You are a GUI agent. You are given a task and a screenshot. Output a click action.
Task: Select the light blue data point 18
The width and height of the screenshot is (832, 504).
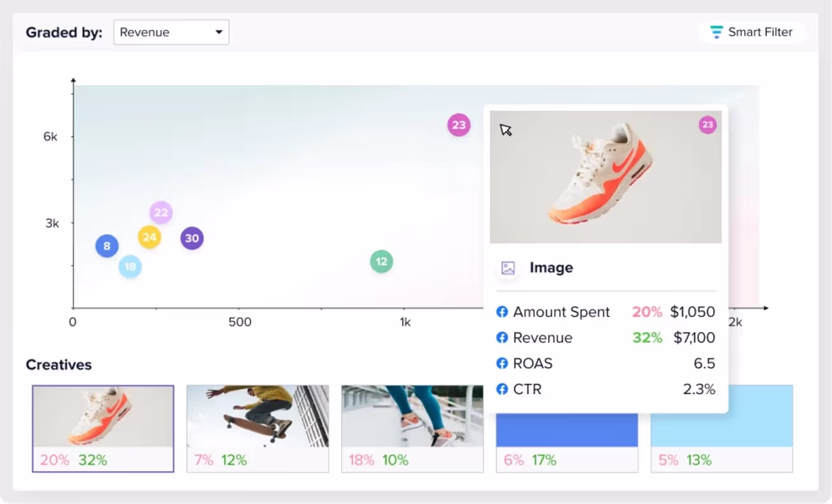click(130, 266)
